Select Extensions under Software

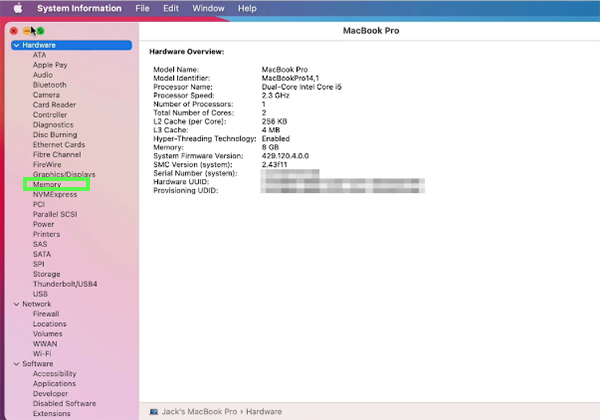pyautogui.click(x=52, y=413)
